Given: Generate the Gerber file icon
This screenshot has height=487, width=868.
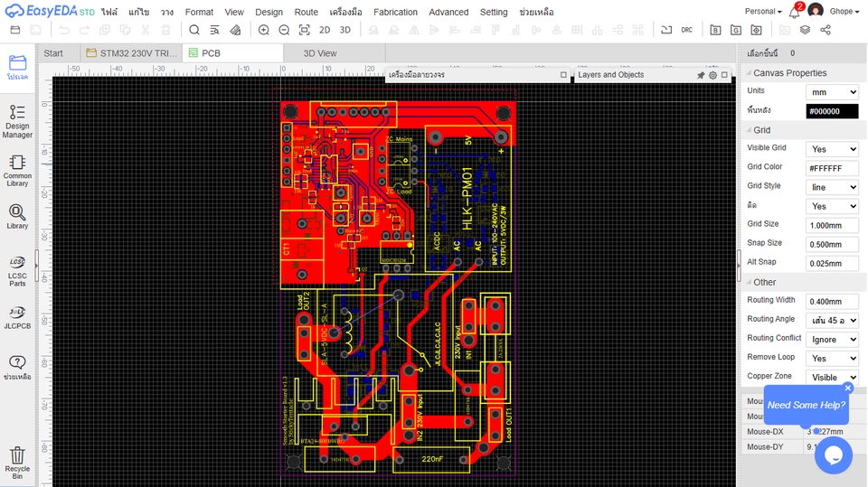Looking at the screenshot, I should [x=736, y=30].
